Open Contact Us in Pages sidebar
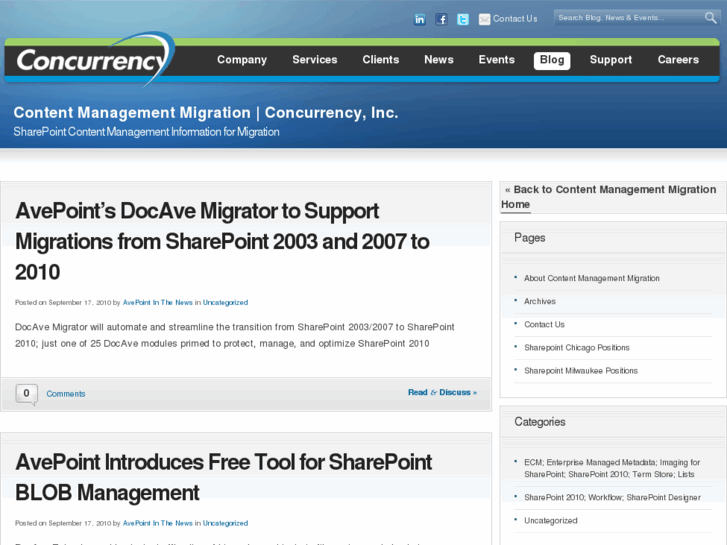The image size is (727, 545). [x=544, y=325]
